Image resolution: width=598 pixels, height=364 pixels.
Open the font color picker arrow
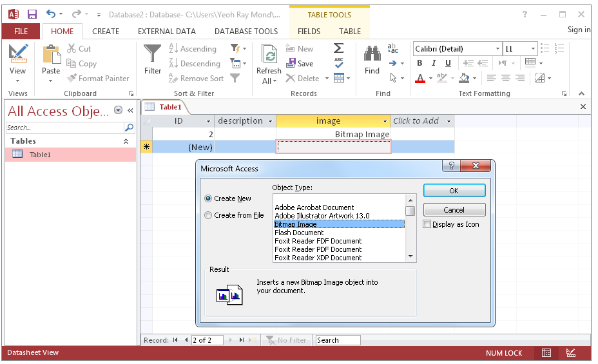[430, 78]
